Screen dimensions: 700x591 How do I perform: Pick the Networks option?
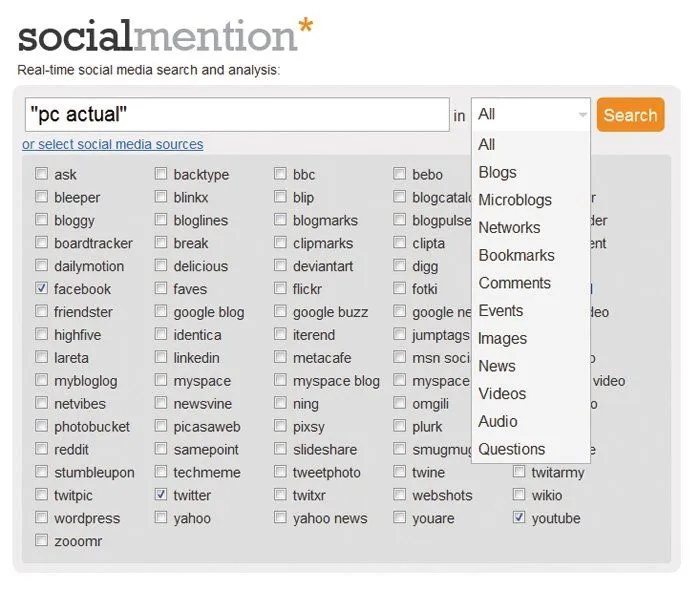tap(509, 227)
